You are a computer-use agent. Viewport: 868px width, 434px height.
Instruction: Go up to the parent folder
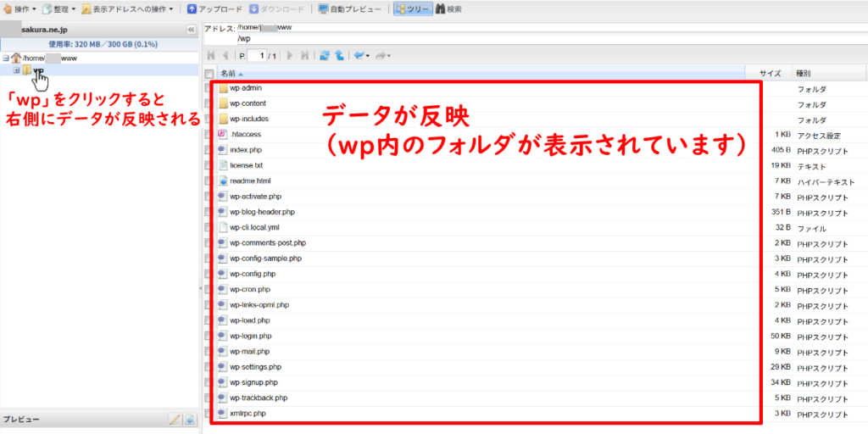point(339,56)
